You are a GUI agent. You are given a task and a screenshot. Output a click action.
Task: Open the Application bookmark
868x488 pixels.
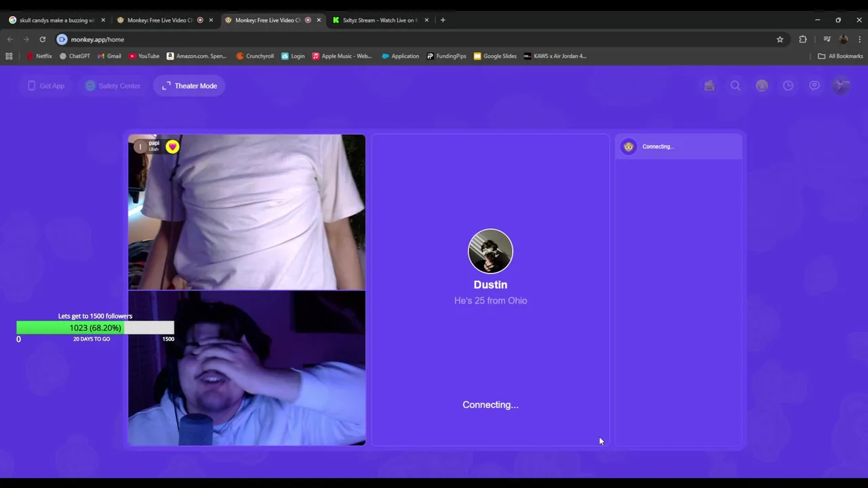[400, 56]
